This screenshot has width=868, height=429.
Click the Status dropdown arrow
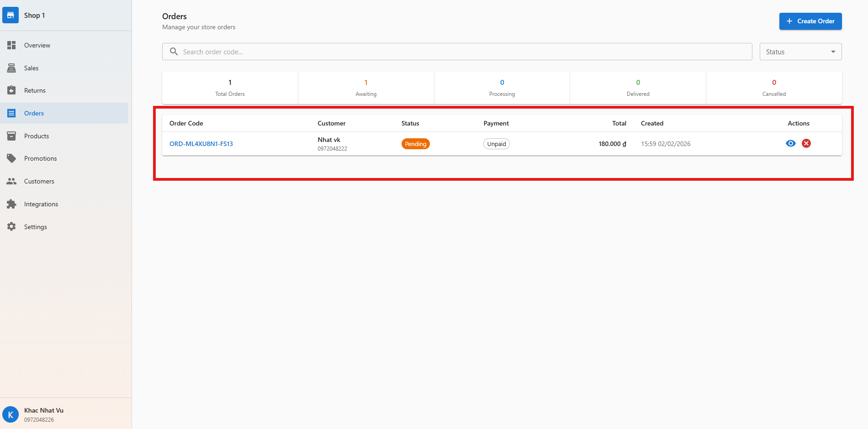click(x=833, y=52)
